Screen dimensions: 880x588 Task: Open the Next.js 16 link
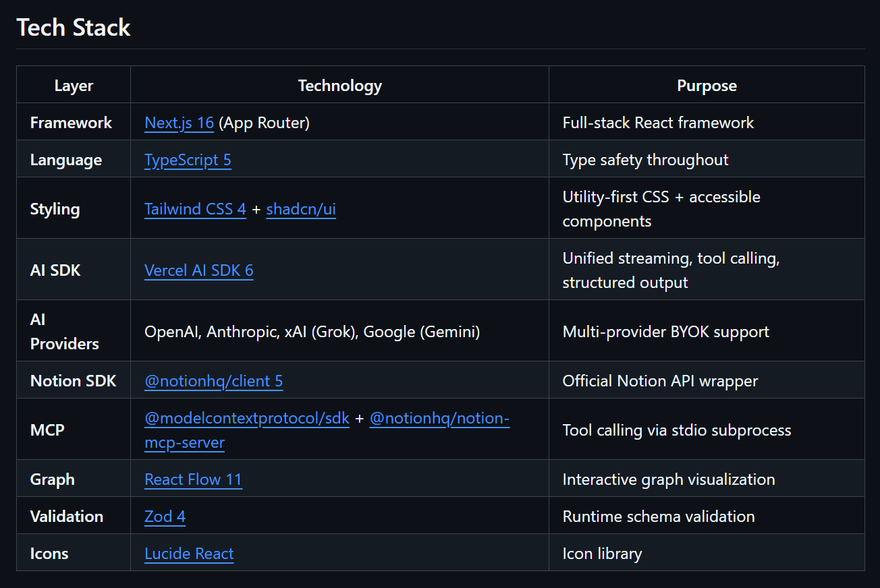click(179, 123)
